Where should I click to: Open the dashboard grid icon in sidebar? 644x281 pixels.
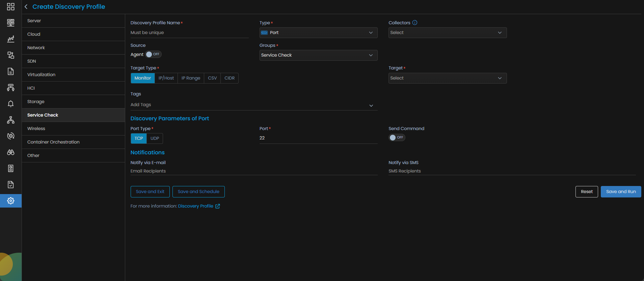click(x=11, y=7)
